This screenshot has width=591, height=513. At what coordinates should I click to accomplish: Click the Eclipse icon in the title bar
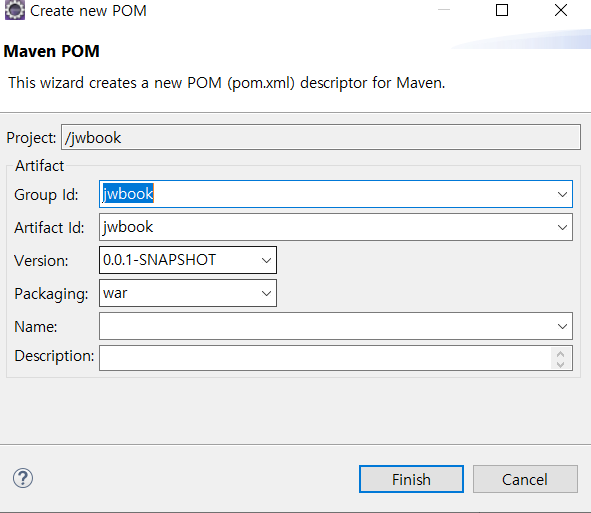pos(15,10)
